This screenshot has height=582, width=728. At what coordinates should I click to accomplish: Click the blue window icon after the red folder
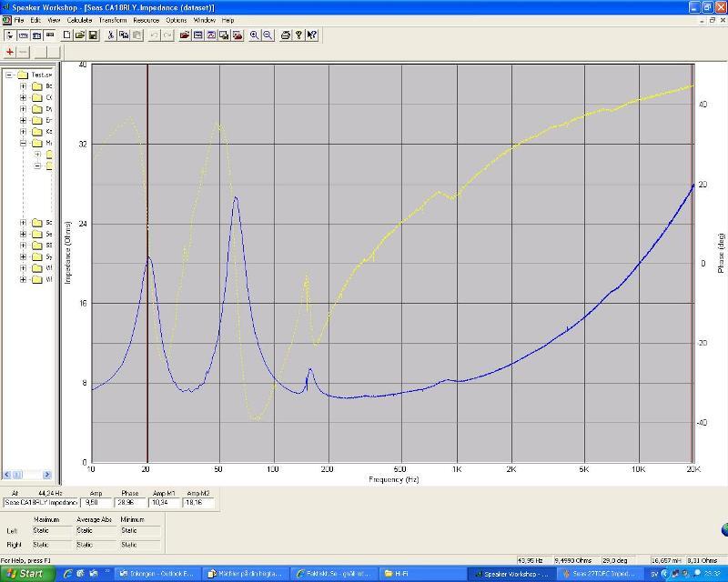[x=197, y=35]
